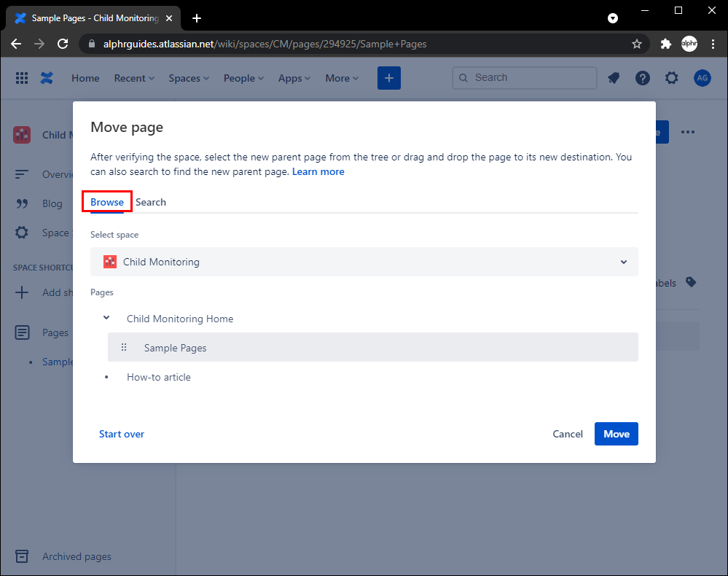This screenshot has height=576, width=728.
Task: Open the settings gear icon
Action: pyautogui.click(x=671, y=78)
